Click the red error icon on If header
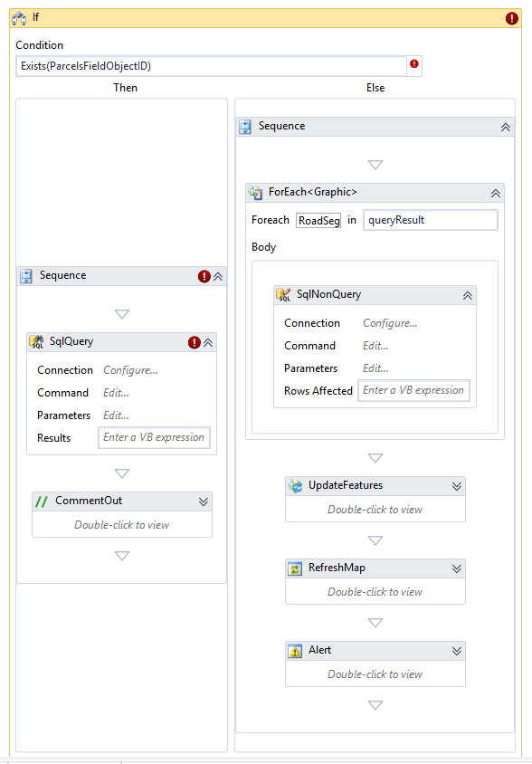This screenshot has width=532, height=764. tap(511, 18)
